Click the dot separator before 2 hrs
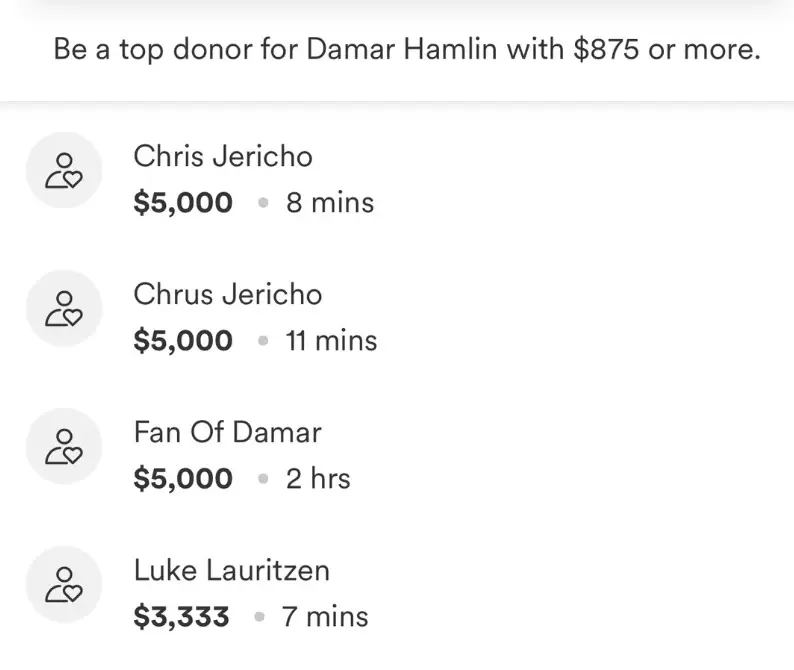 [x=263, y=479]
